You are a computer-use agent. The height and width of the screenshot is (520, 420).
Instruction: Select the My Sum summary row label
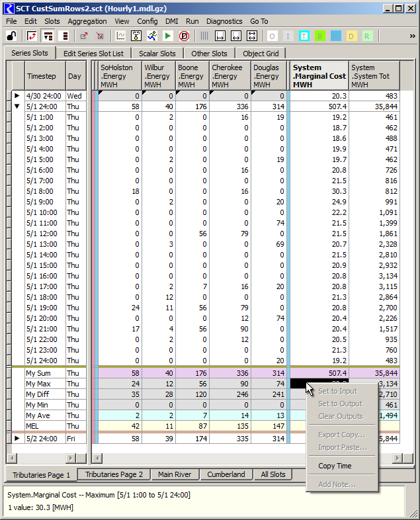45,373
